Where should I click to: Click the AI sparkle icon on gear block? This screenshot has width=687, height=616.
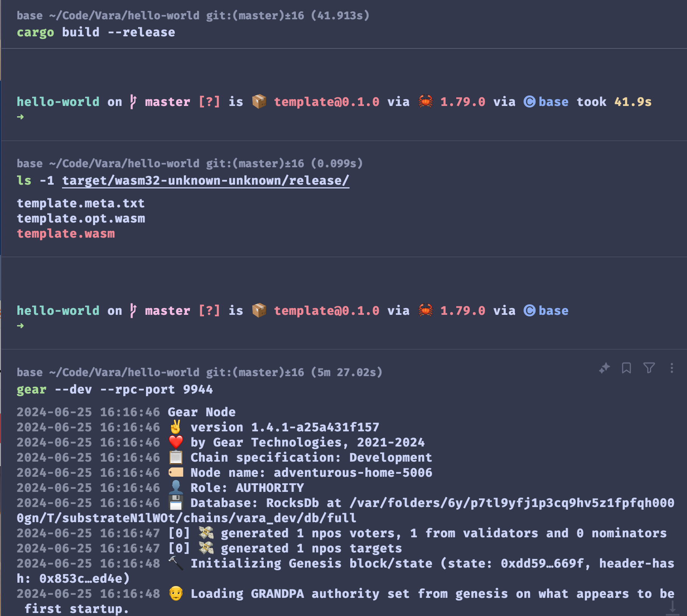coord(604,368)
